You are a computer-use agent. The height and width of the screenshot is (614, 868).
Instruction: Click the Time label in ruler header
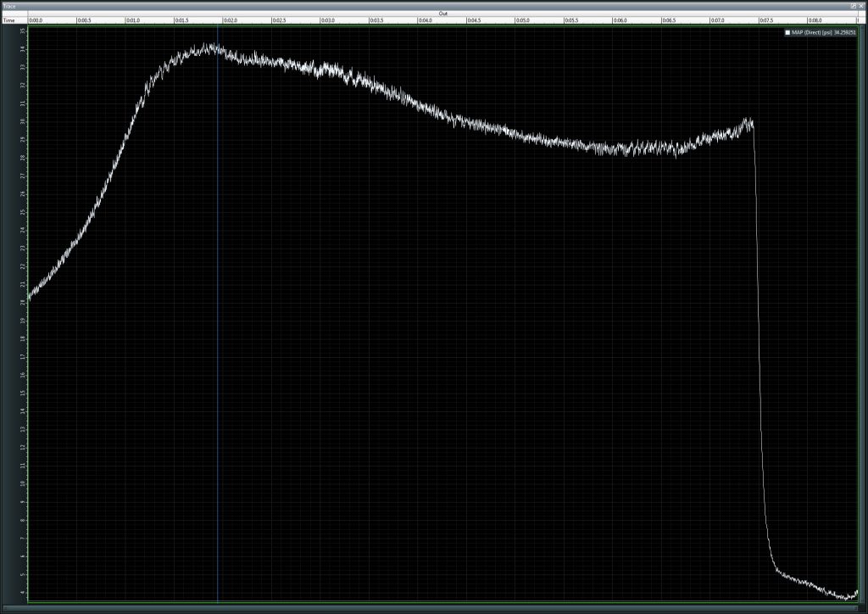click(x=8, y=20)
